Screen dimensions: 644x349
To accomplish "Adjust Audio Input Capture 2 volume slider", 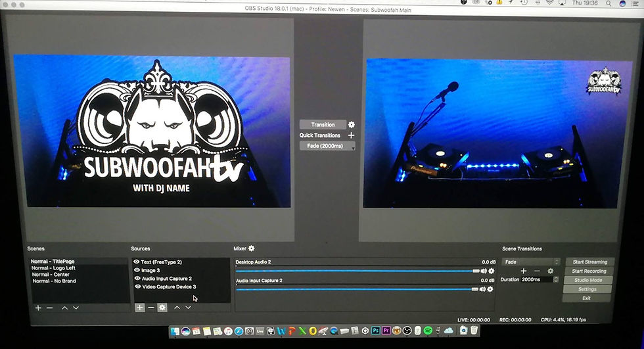I will (x=357, y=289).
